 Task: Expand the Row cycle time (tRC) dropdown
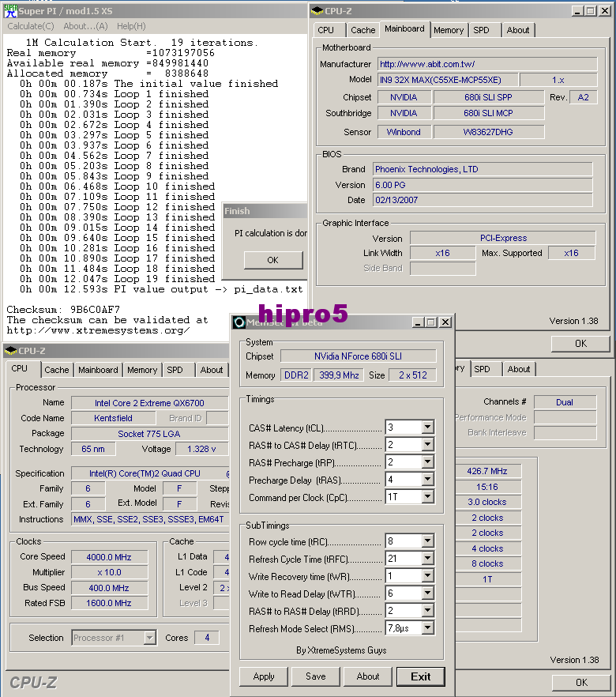(x=428, y=541)
